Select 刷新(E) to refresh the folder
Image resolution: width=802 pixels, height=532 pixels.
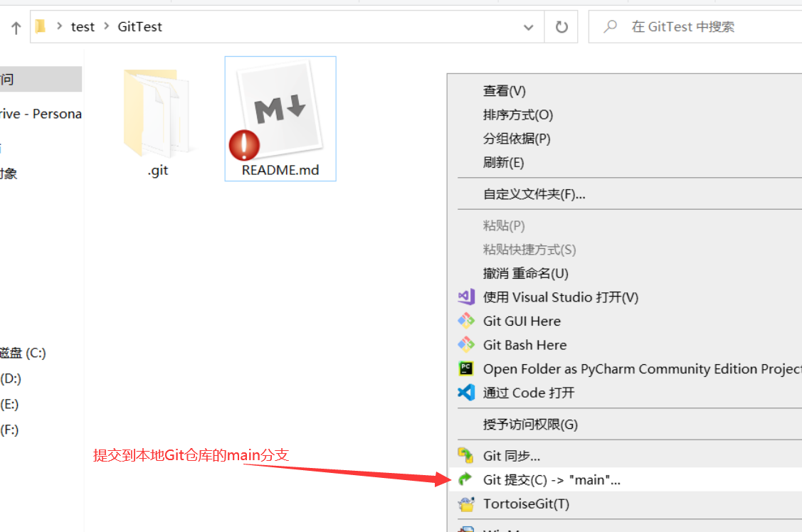click(x=503, y=162)
